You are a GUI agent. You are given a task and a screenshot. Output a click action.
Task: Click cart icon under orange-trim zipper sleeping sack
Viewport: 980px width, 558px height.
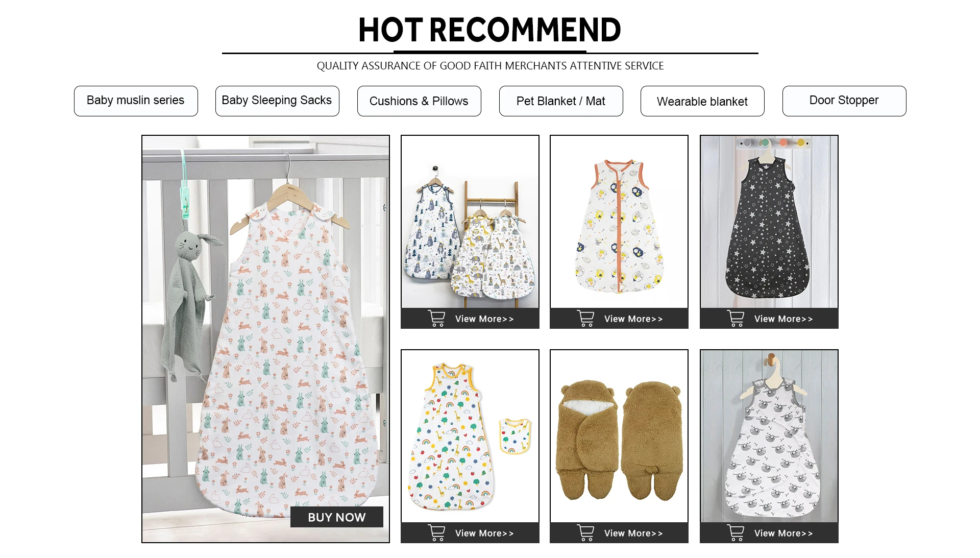tap(586, 319)
